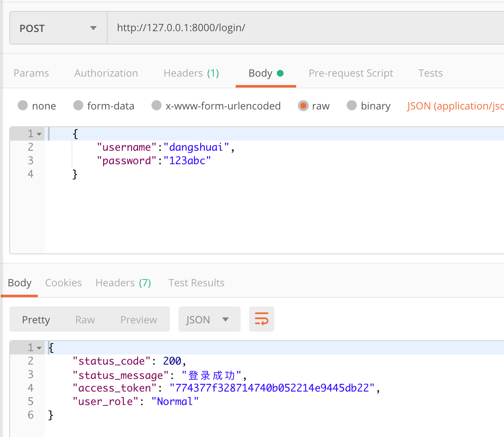Switch response view to Raw
504x437 pixels.
pyautogui.click(x=85, y=320)
